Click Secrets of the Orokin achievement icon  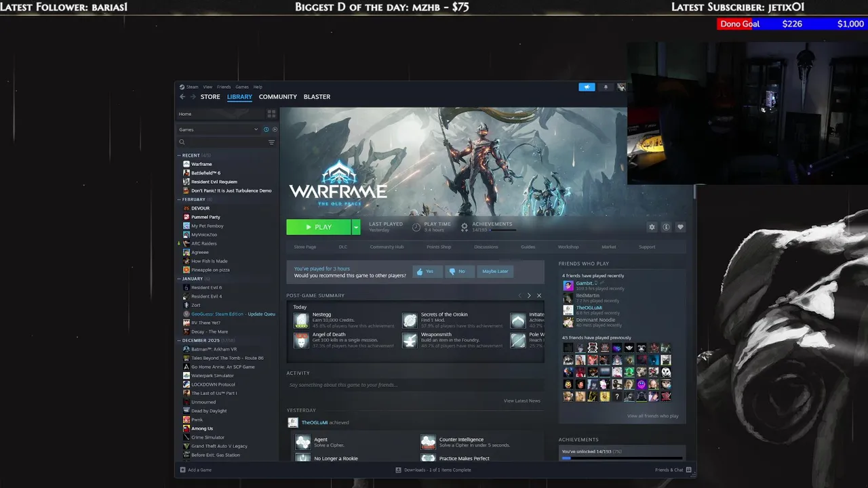[x=410, y=320]
